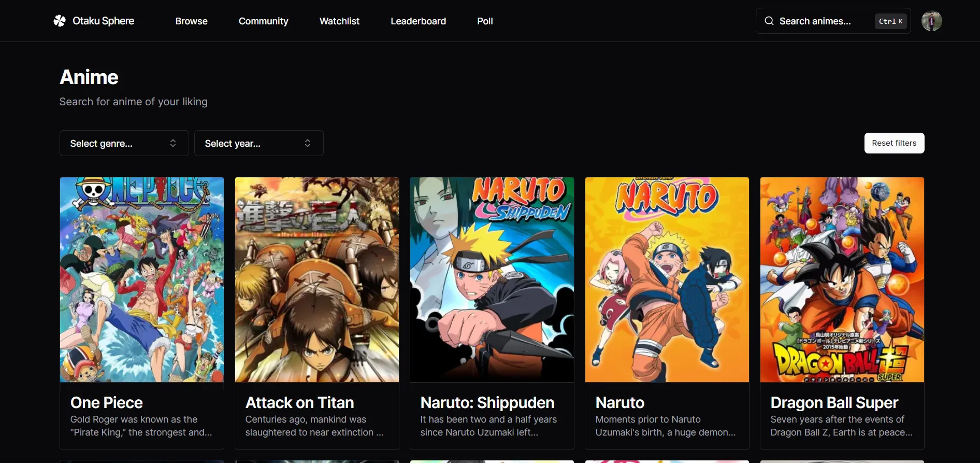Image resolution: width=980 pixels, height=463 pixels.
Task: Click the 'Centuries ago, mankind was' description
Action: [x=314, y=426]
